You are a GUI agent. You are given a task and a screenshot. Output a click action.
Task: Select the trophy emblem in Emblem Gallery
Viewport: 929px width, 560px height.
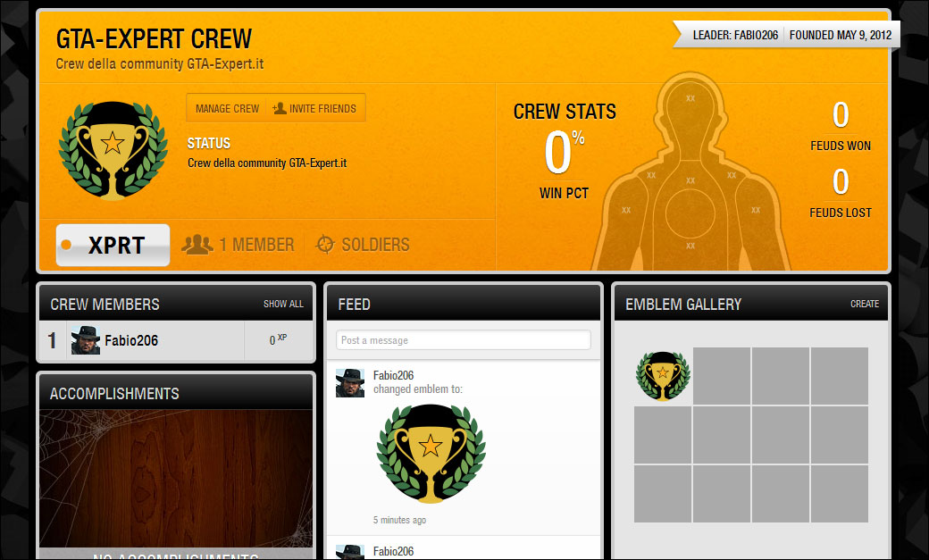663,376
